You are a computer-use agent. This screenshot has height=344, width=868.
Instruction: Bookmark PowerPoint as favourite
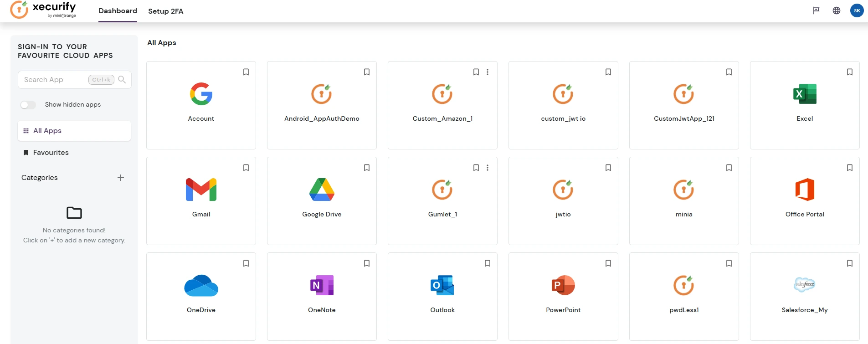click(608, 263)
